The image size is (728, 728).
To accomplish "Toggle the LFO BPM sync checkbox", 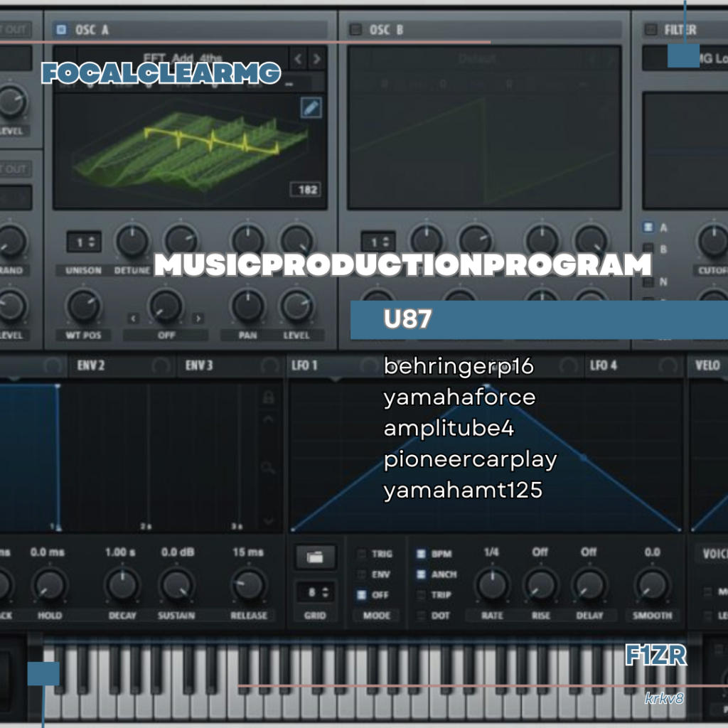I will pos(421,554).
